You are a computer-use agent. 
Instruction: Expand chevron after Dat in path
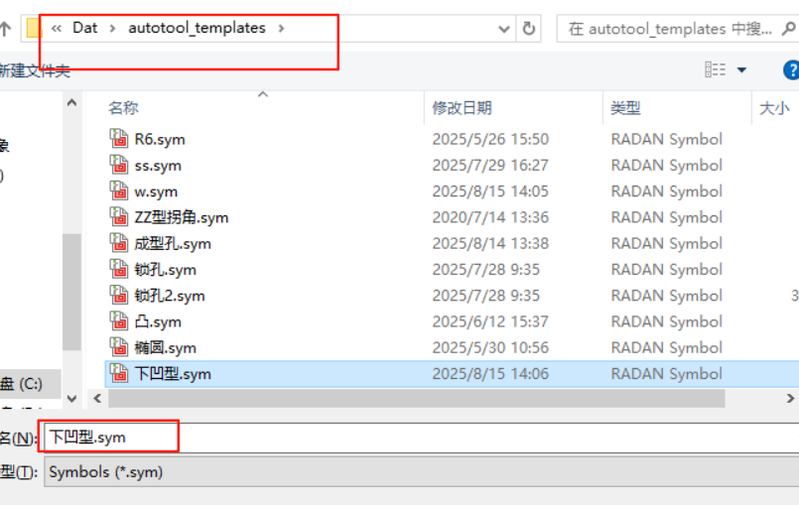(x=112, y=28)
